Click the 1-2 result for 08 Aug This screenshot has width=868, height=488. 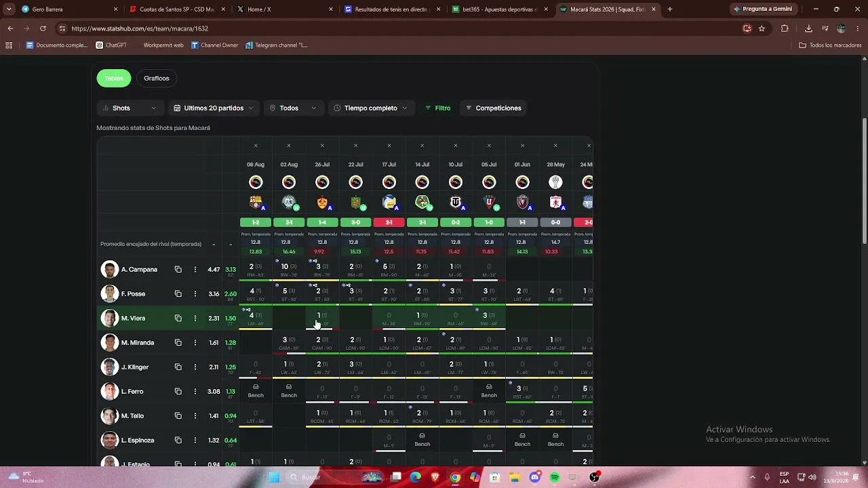(x=256, y=222)
